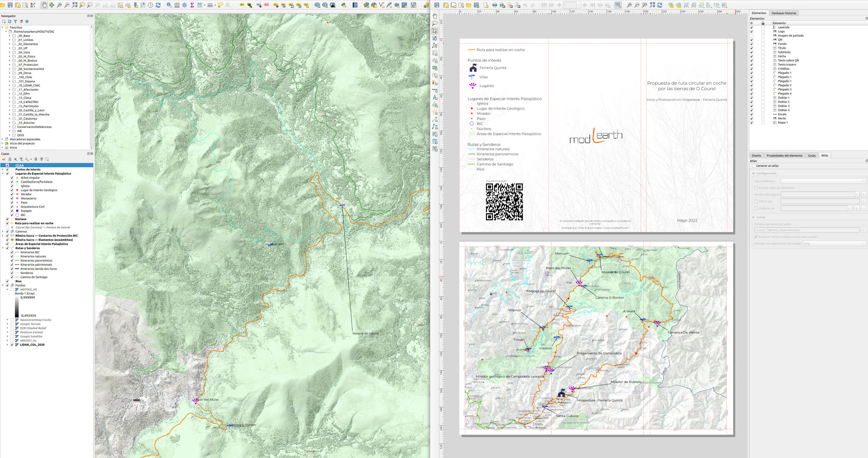
Task: Click the filter legend funnel in Capas panel
Action: (21, 159)
